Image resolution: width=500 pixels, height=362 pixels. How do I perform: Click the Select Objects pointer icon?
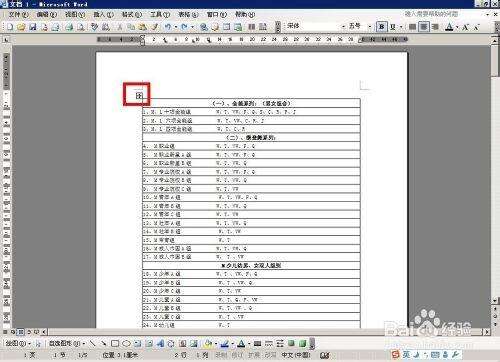pyautogui.click(x=38, y=343)
